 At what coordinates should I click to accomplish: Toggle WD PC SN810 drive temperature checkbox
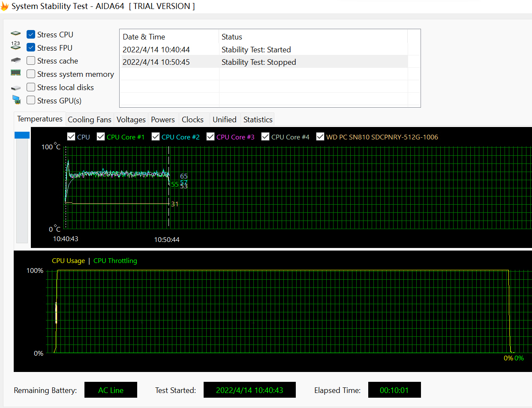pos(320,137)
